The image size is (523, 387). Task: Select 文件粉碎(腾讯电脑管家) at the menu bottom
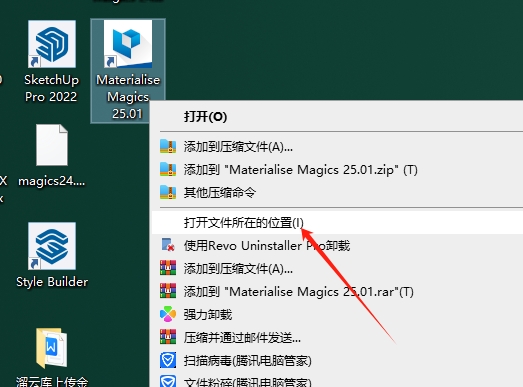[337, 380]
